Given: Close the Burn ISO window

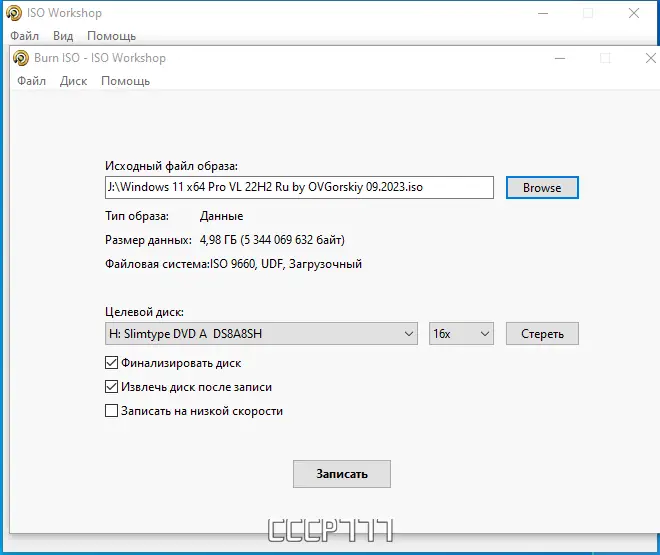Looking at the screenshot, I should (650, 58).
